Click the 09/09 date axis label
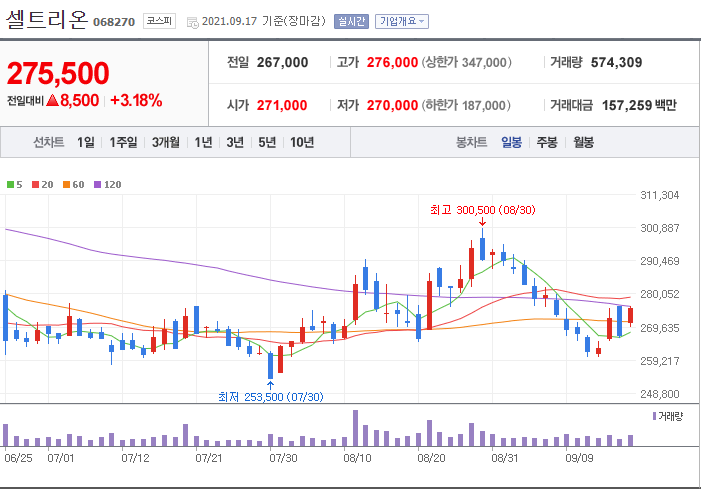 [579, 458]
